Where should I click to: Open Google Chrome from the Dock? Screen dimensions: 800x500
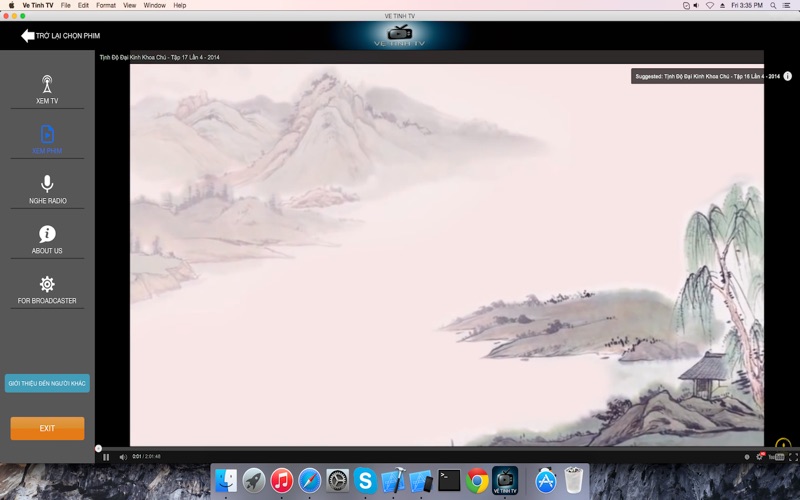tap(477, 481)
